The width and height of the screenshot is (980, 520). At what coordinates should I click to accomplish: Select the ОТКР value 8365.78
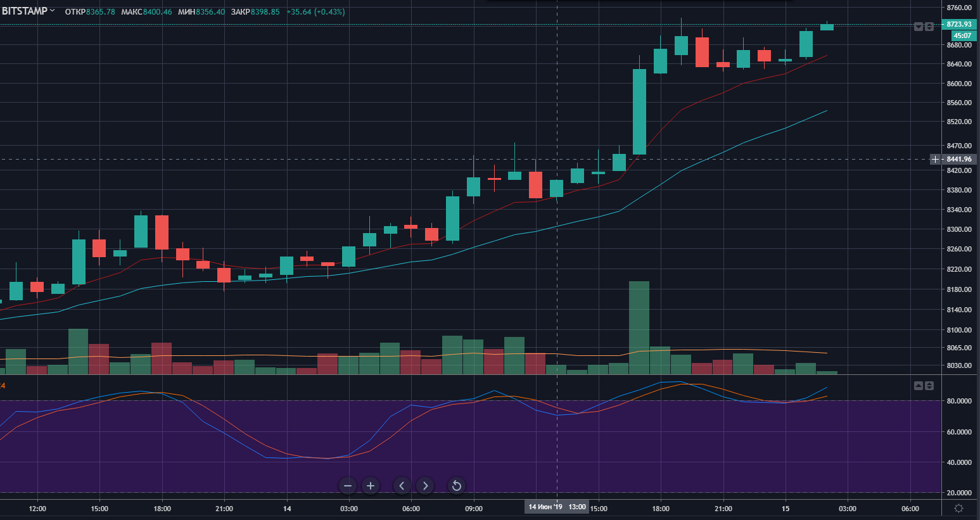101,12
